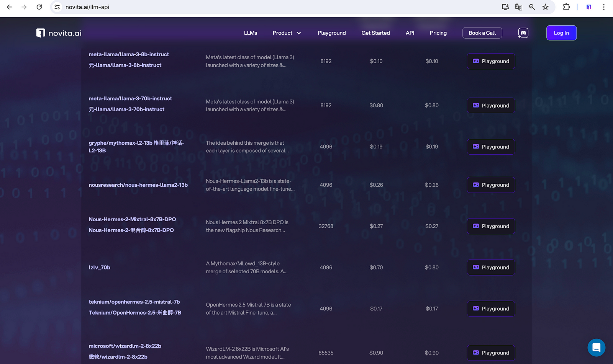This screenshot has width=613, height=364.
Task: Click the browser forward arrow
Action: pyautogui.click(x=24, y=7)
